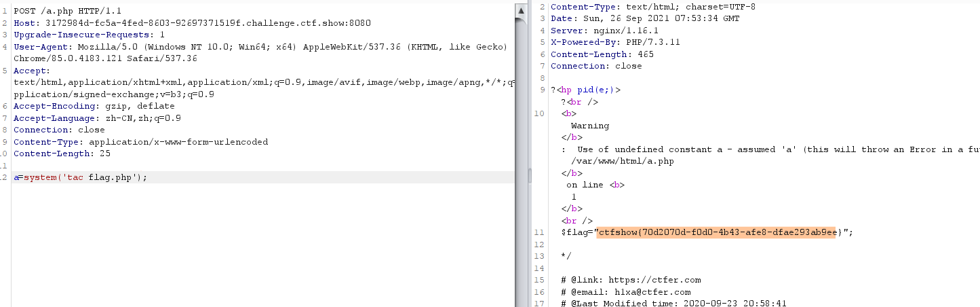Click the '?<hp pid(e;)>' response line
Viewport: 980px width, 307px height.
[x=586, y=90]
